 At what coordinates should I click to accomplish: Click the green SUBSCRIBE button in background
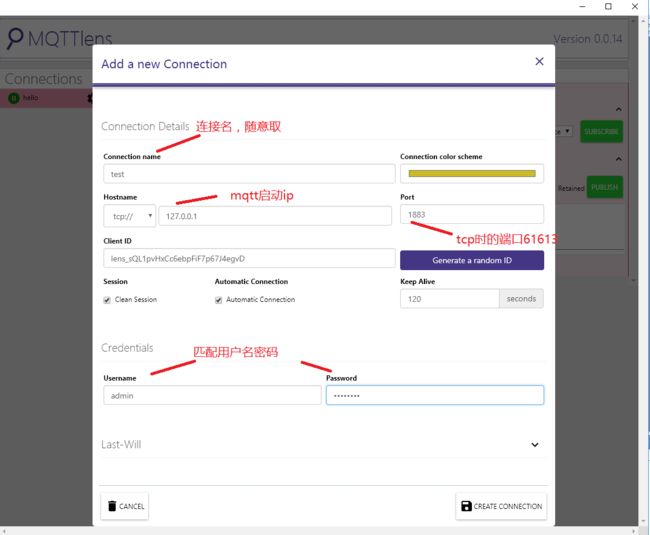(x=601, y=131)
